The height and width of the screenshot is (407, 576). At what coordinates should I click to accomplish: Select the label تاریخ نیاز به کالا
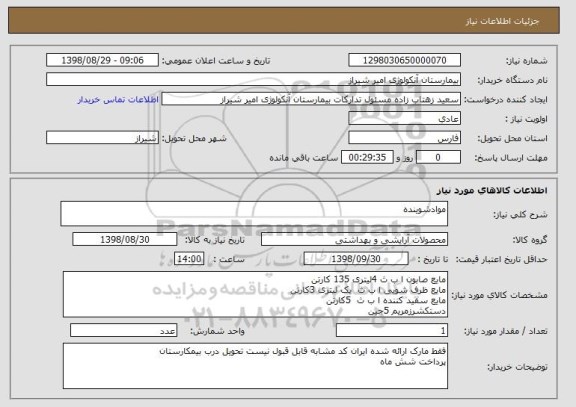click(215, 240)
